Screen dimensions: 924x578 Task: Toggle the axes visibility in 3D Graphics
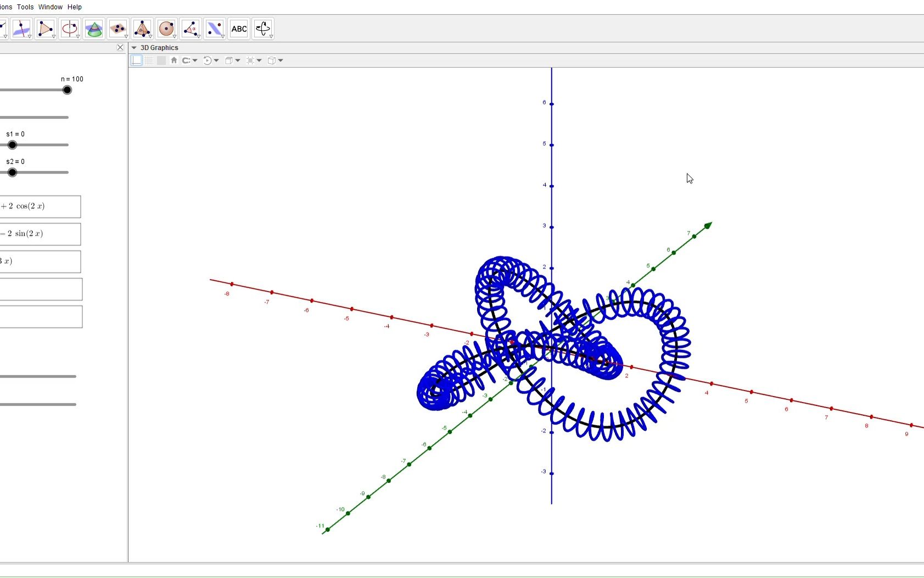(136, 60)
